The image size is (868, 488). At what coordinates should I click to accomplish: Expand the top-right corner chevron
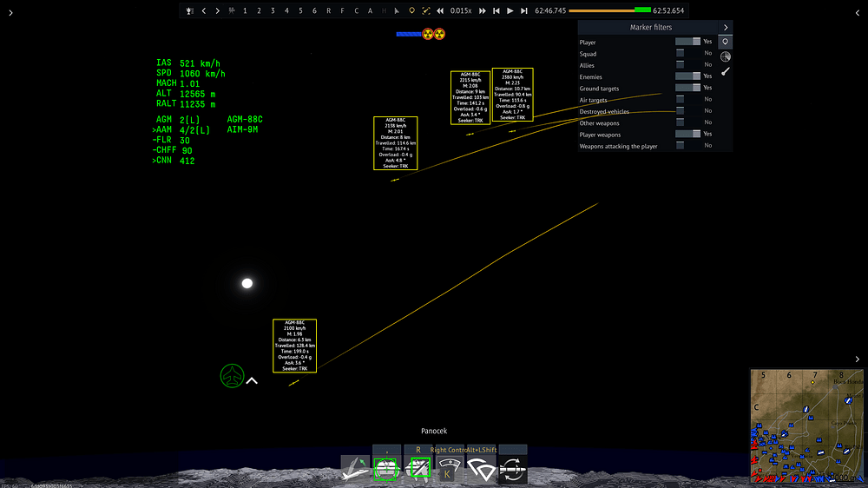[x=858, y=13]
